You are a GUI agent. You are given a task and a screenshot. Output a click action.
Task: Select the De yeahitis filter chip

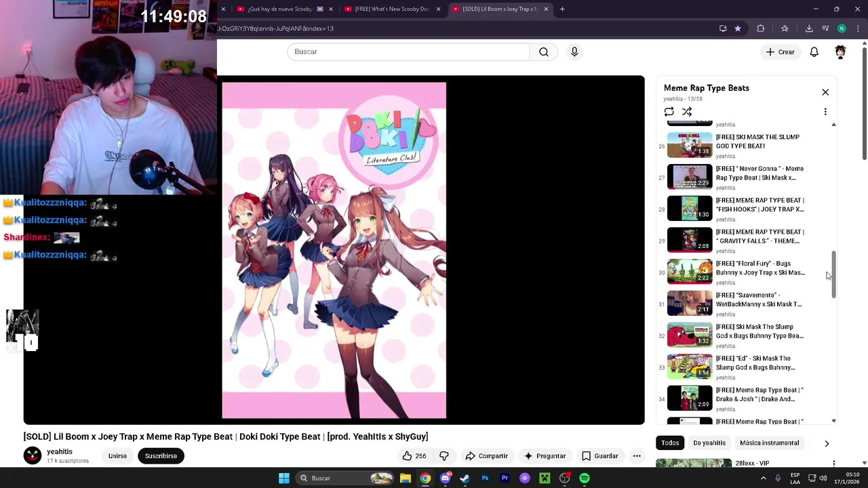click(x=709, y=443)
